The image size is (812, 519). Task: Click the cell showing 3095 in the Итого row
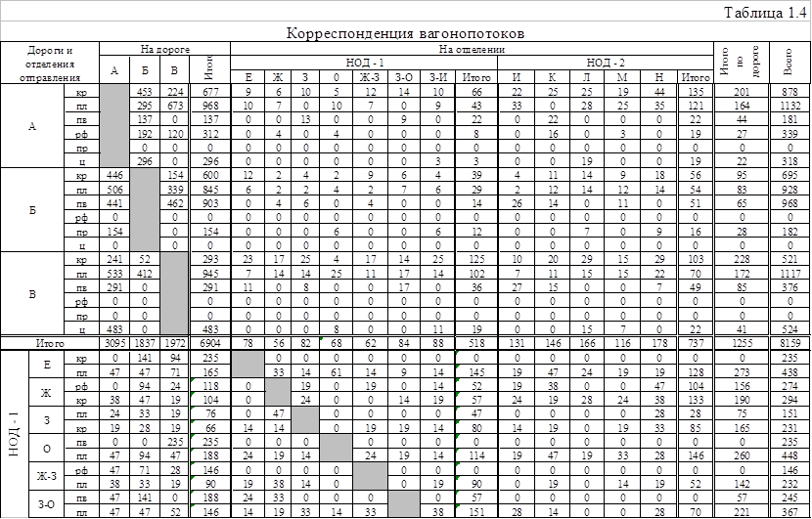coord(114,345)
